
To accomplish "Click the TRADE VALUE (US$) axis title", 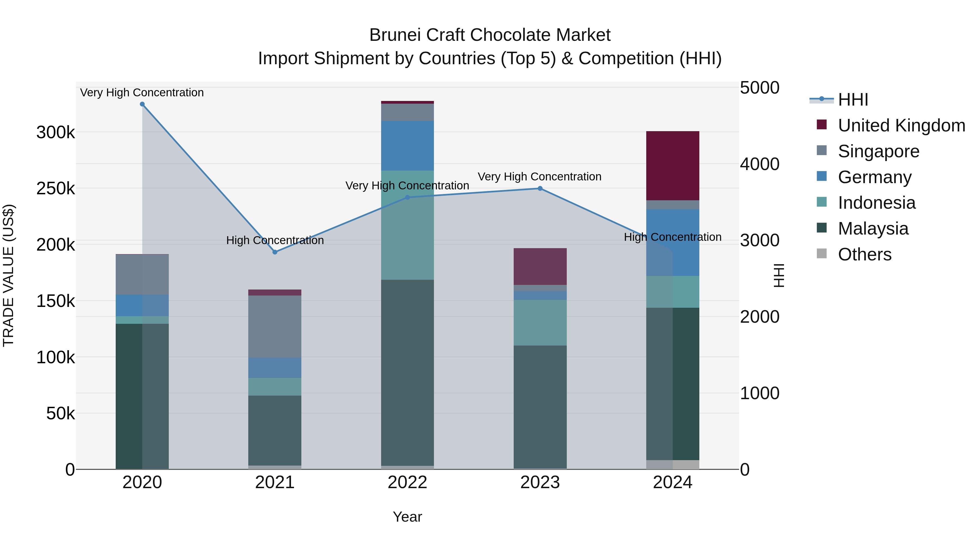I will click(x=8, y=275).
